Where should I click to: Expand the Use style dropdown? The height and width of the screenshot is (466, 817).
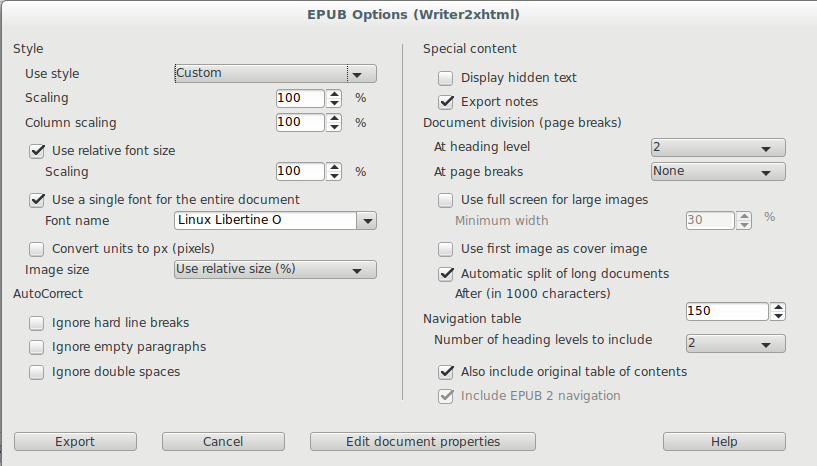pos(355,73)
